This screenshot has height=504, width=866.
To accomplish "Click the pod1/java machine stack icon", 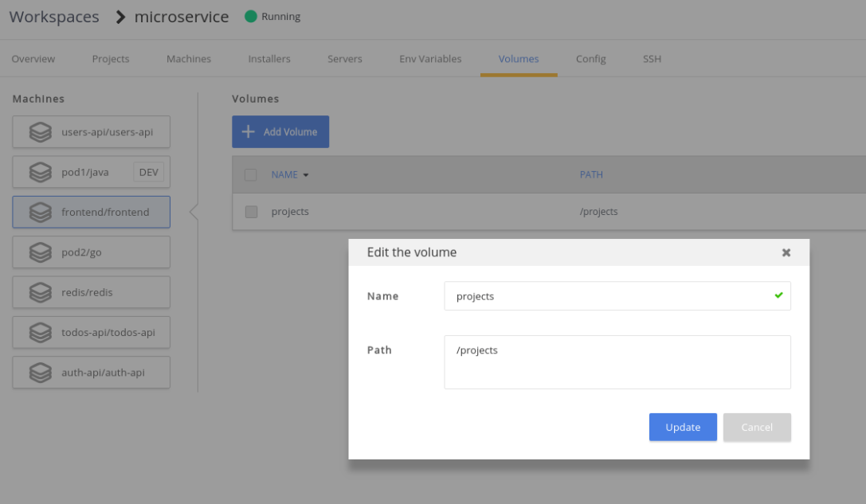I will click(41, 172).
